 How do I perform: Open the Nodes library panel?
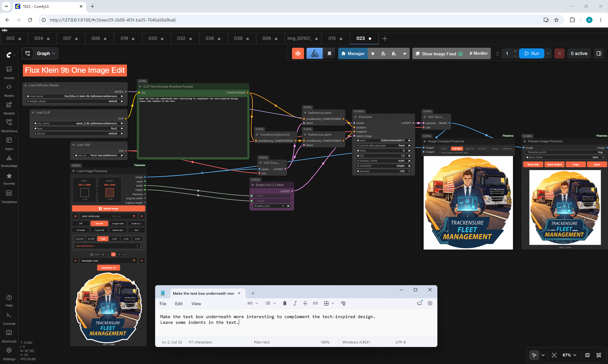9,90
